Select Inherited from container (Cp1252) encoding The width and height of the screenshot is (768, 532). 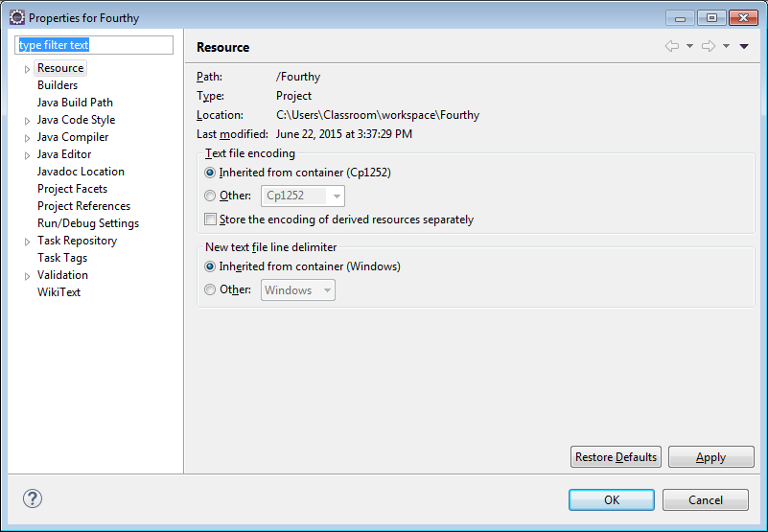[x=211, y=173]
